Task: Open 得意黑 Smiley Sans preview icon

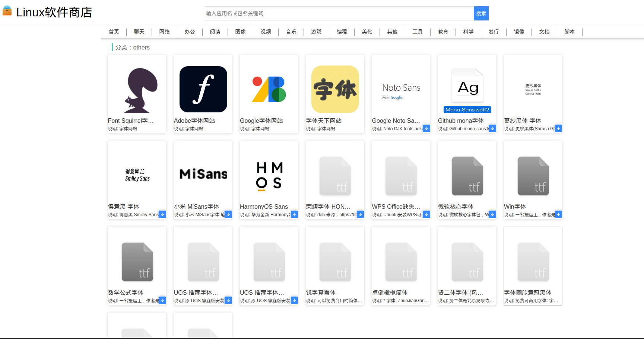Action: (x=137, y=174)
